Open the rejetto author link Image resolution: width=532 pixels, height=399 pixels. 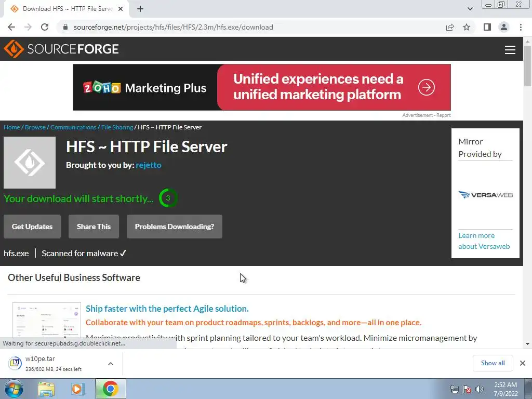point(148,165)
